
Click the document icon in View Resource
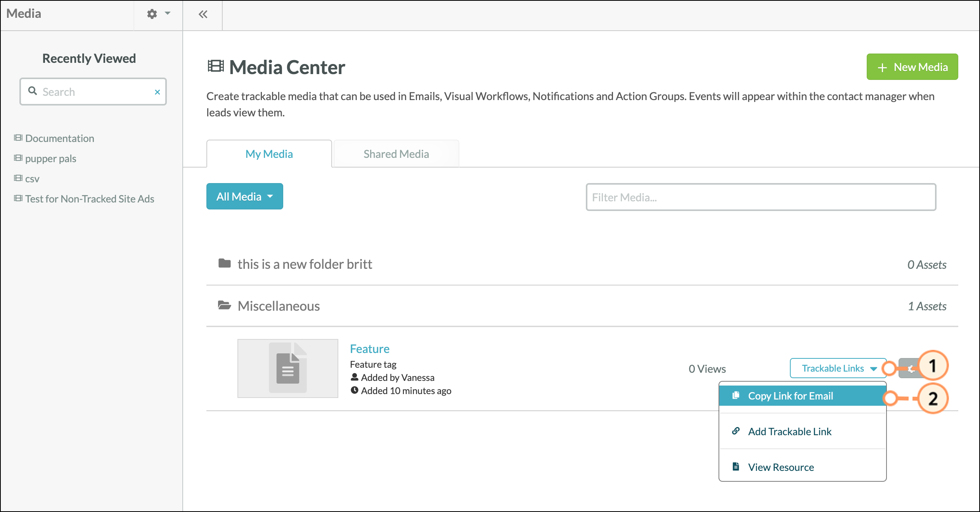pyautogui.click(x=736, y=467)
